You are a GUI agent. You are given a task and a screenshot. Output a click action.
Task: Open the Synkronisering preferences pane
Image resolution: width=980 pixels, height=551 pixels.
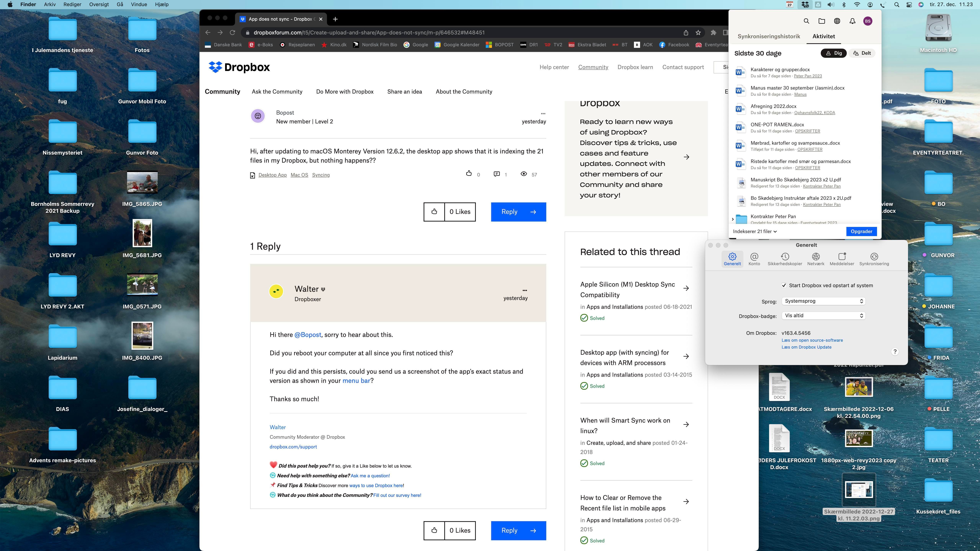[874, 259]
